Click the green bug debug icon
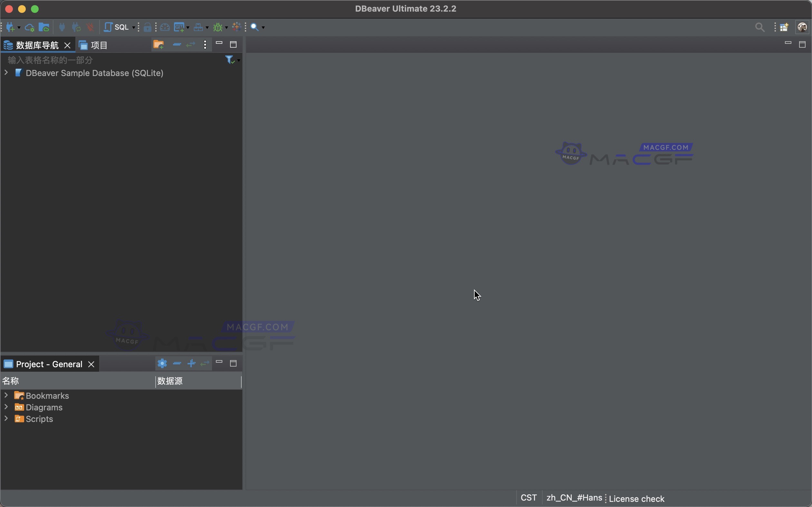The image size is (812, 507). 218,27
